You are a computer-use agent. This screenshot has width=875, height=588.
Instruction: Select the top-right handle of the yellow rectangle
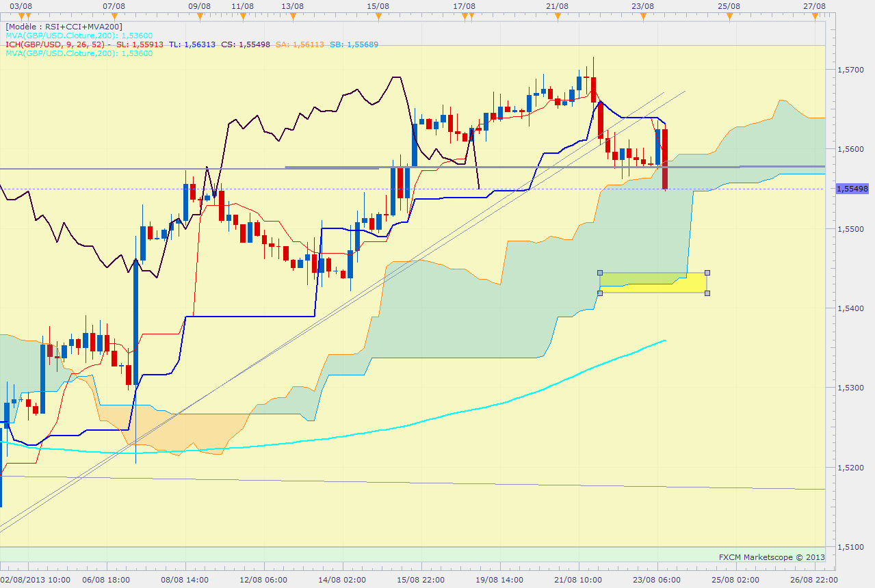[707, 272]
